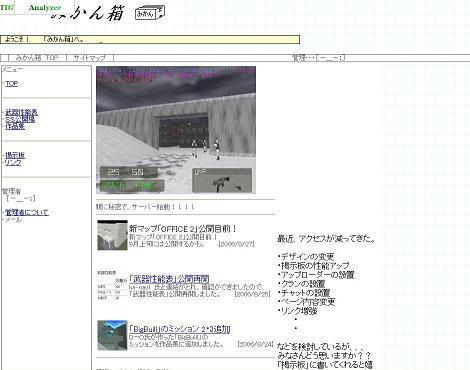The width and height of the screenshot is (470, 370).
Task: Click the welcome ようこそ yellow banner
Action: point(150,40)
